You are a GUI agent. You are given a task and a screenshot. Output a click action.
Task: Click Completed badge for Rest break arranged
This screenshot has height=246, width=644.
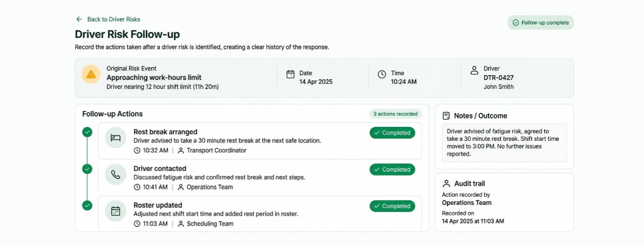pyautogui.click(x=392, y=133)
